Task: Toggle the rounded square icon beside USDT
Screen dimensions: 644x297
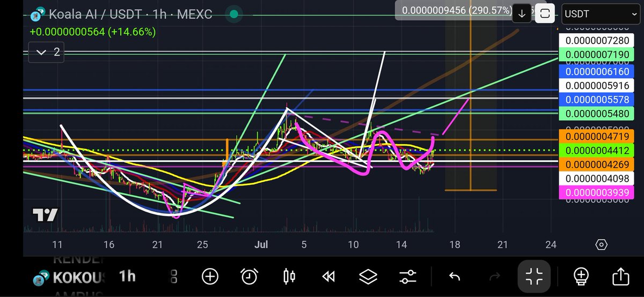Action: click(x=546, y=14)
